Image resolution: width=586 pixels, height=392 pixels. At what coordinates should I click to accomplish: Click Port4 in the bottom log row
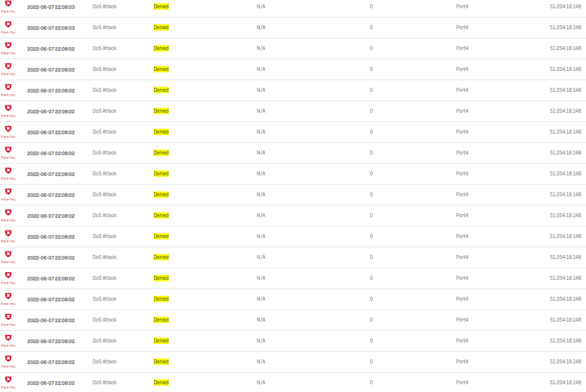click(462, 383)
